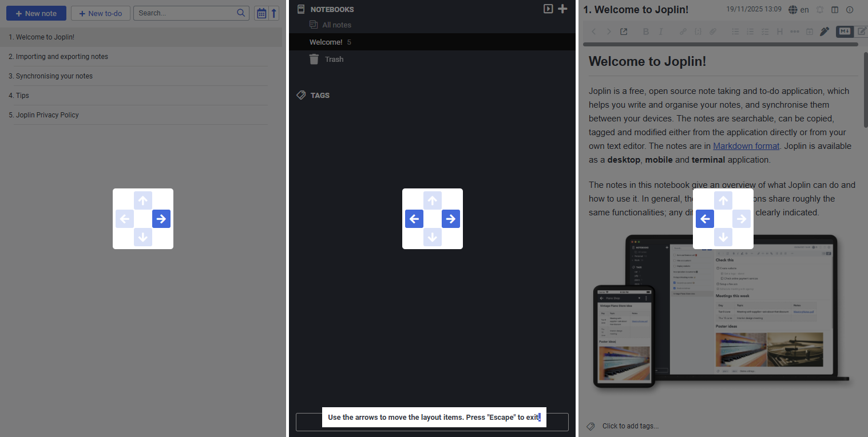Click the three-dots horizontal rule button
868x437 pixels.
click(794, 32)
